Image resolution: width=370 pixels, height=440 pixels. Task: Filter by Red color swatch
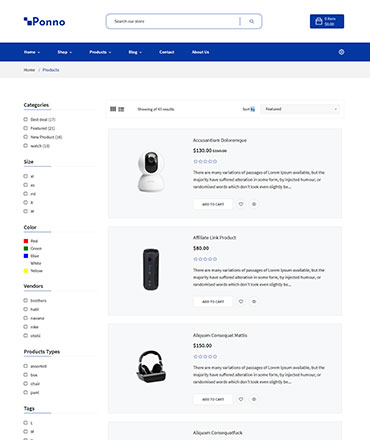tap(26, 241)
